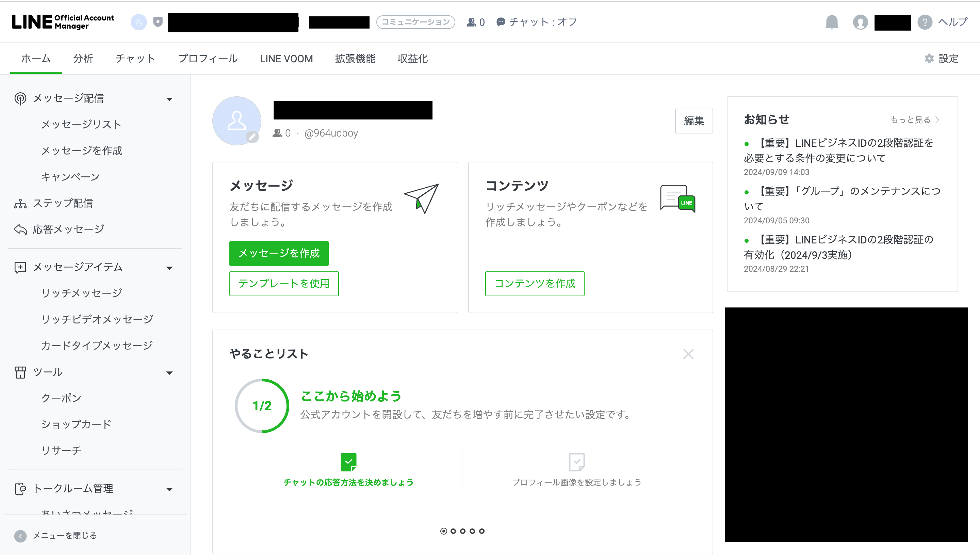Collapse the メッセージアイテム section arrow
Viewport: 980px width, 555px height.
click(x=169, y=268)
